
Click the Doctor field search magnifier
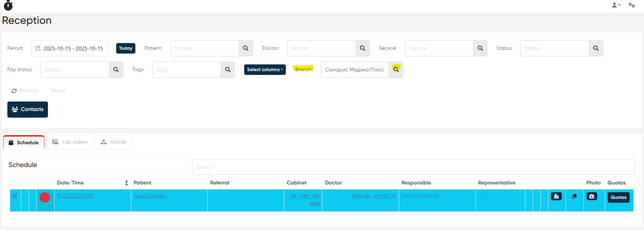362,48
